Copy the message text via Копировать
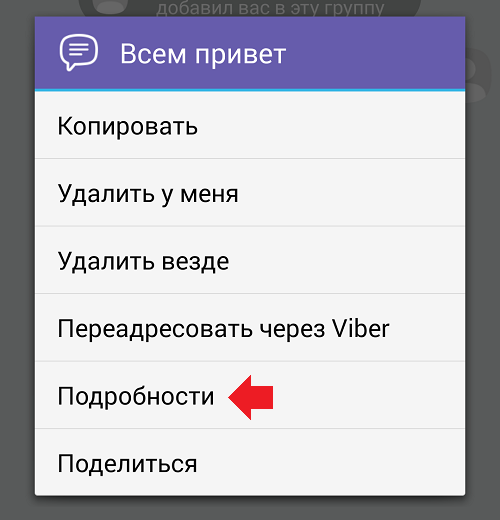Viewport: 500px width, 520px height. pos(250,125)
